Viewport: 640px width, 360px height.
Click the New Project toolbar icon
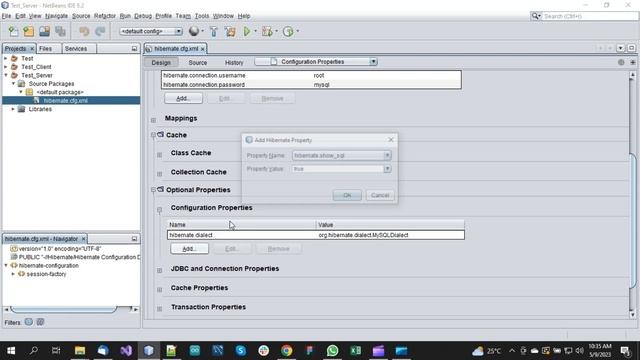tap(29, 31)
